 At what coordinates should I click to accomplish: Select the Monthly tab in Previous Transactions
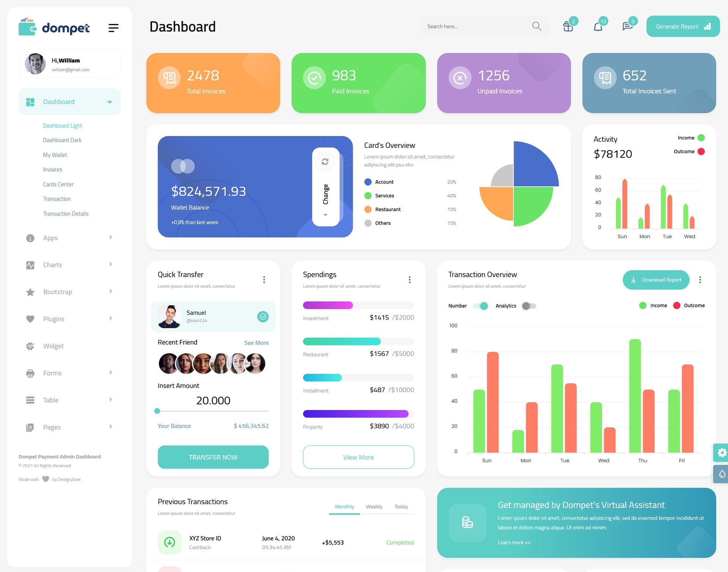click(x=343, y=506)
